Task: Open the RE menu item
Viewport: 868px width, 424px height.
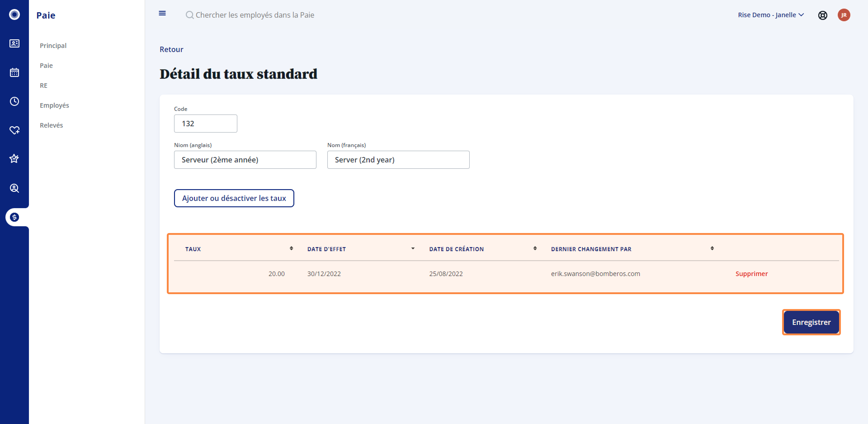Action: coord(43,85)
